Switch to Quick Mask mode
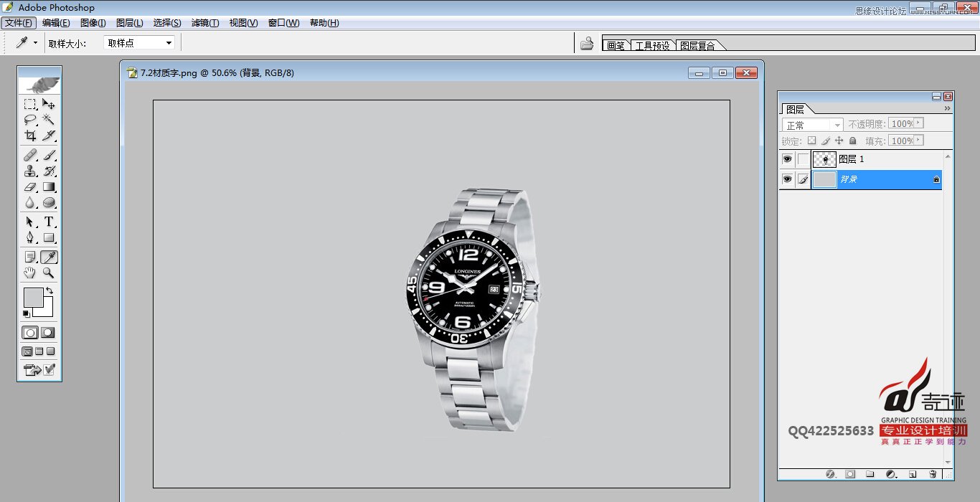This screenshot has width=980, height=502. (x=48, y=333)
